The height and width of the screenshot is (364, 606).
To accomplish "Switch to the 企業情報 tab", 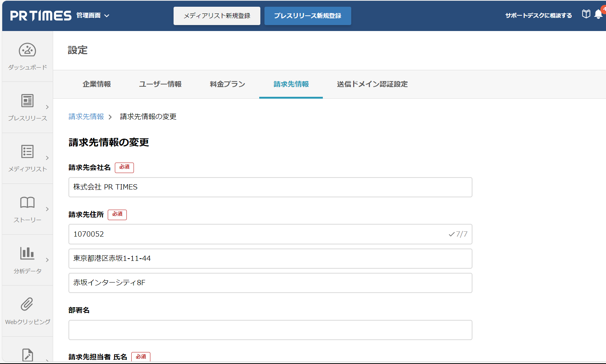I will (x=97, y=84).
